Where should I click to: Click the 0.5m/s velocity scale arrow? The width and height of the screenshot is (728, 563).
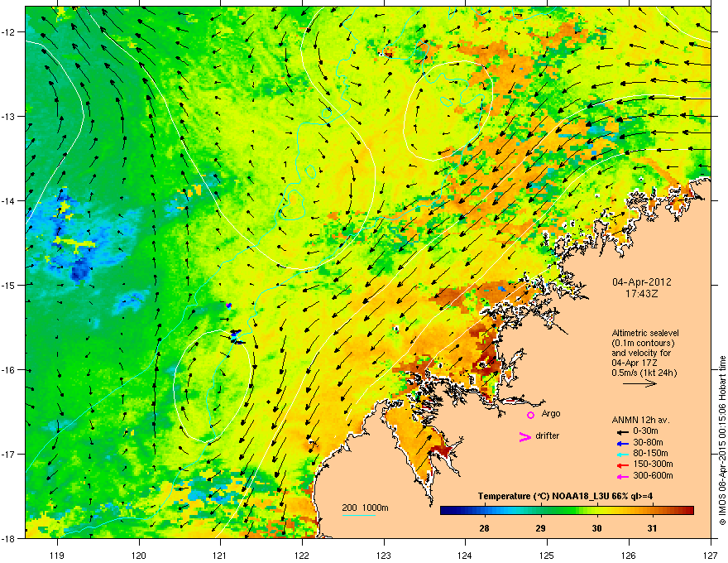[x=640, y=383]
